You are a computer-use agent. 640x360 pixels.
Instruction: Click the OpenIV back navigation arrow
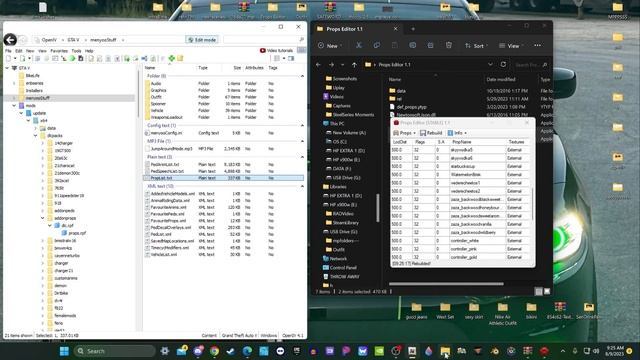point(10,40)
